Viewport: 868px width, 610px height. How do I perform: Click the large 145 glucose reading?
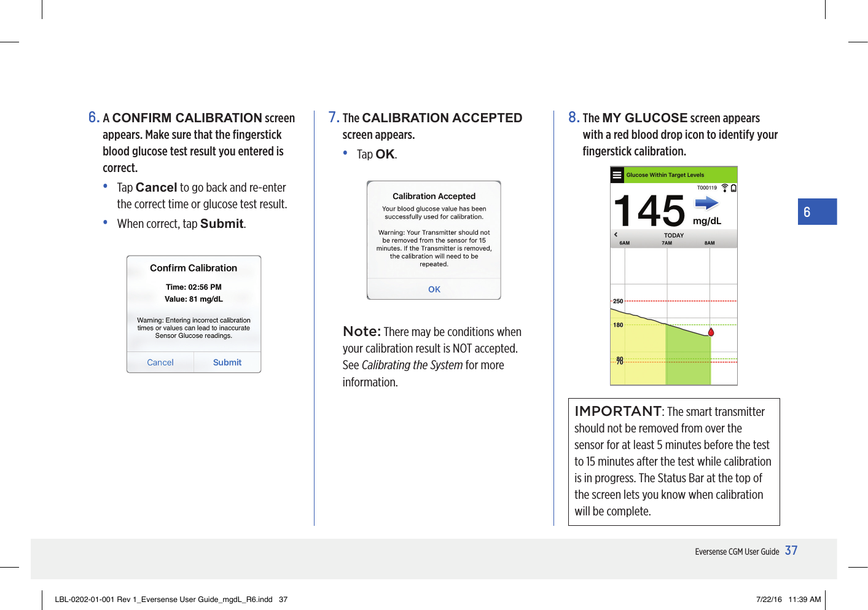tap(649, 211)
